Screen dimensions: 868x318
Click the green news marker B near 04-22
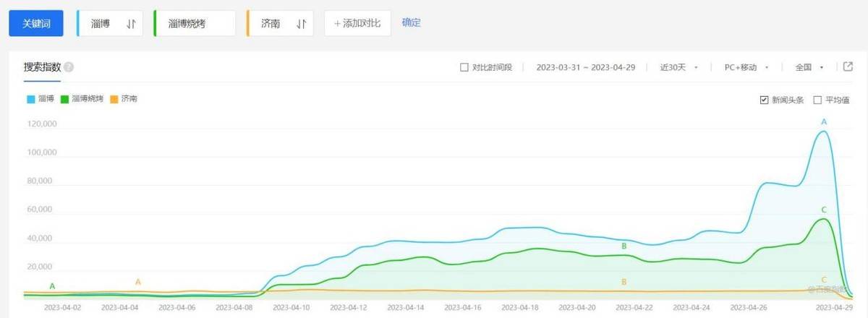pyautogui.click(x=624, y=246)
